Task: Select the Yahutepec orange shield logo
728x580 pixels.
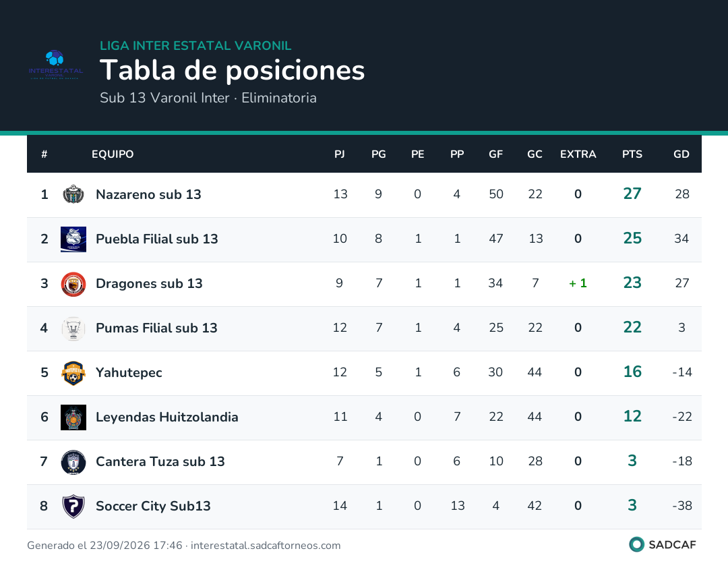Action: [x=73, y=373]
